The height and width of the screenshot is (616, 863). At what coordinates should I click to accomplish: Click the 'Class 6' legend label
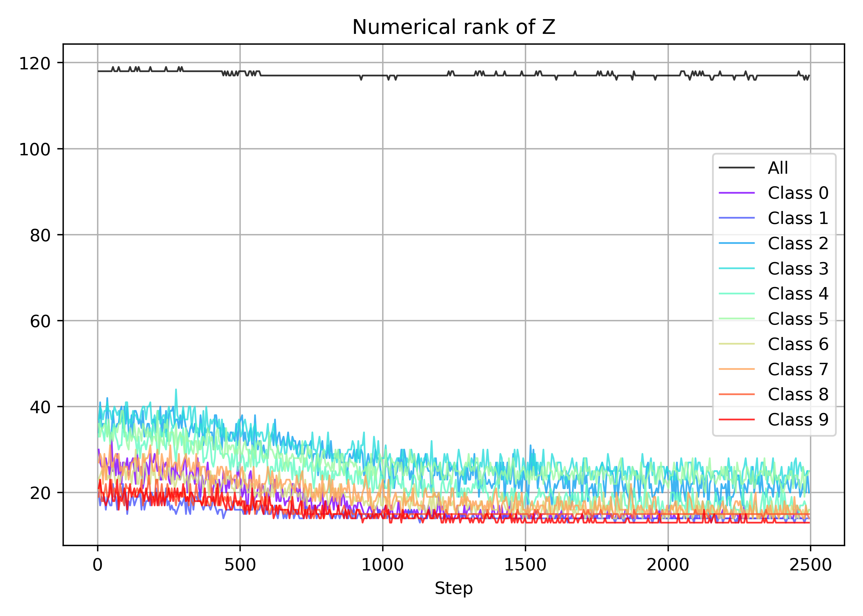coord(798,344)
